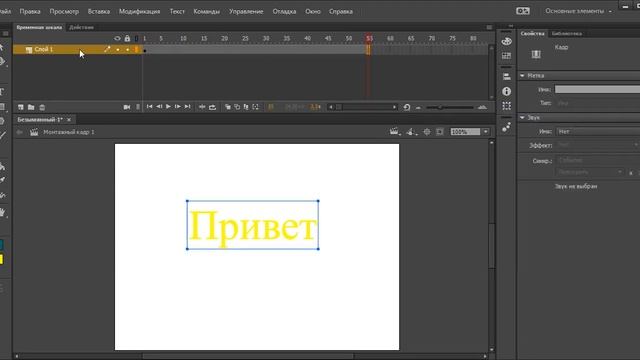
Task: Switch to the Библиотека tab
Action: (567, 33)
